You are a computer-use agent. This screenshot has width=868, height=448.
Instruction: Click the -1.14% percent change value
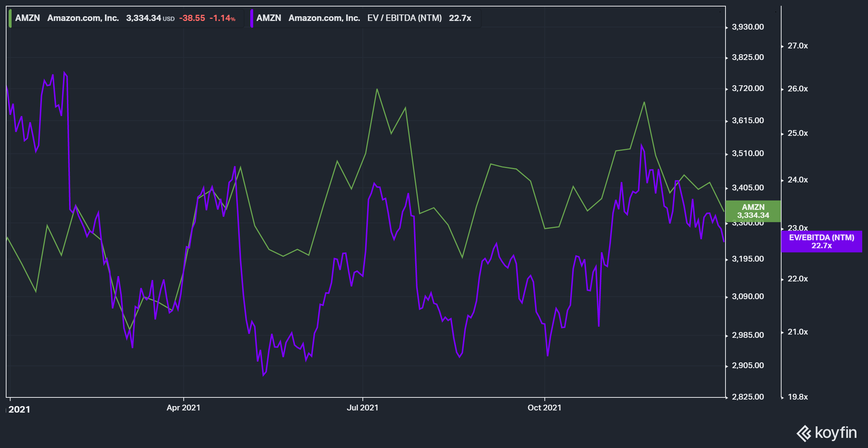click(222, 18)
